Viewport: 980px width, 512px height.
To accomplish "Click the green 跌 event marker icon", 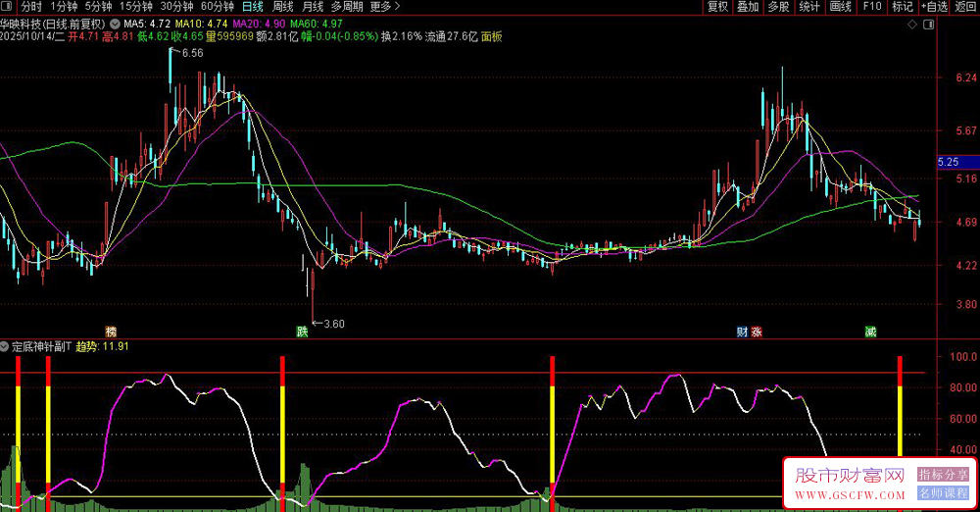I will click(x=303, y=332).
